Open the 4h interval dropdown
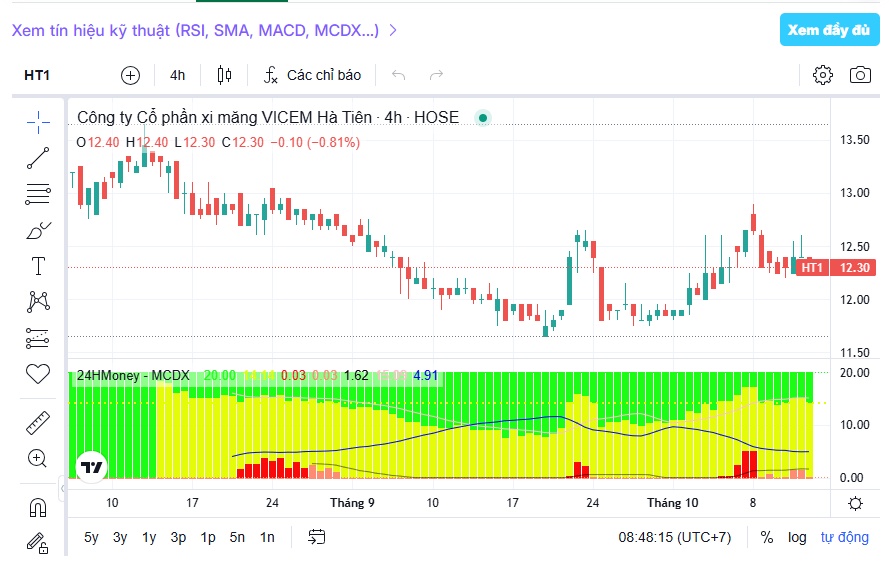Viewport: 889px width, 562px height. (x=177, y=75)
